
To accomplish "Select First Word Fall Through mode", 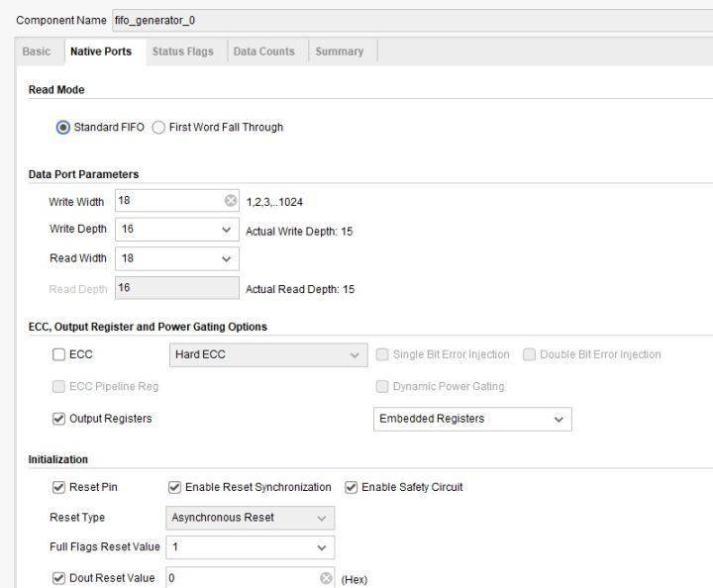I will 158,128.
